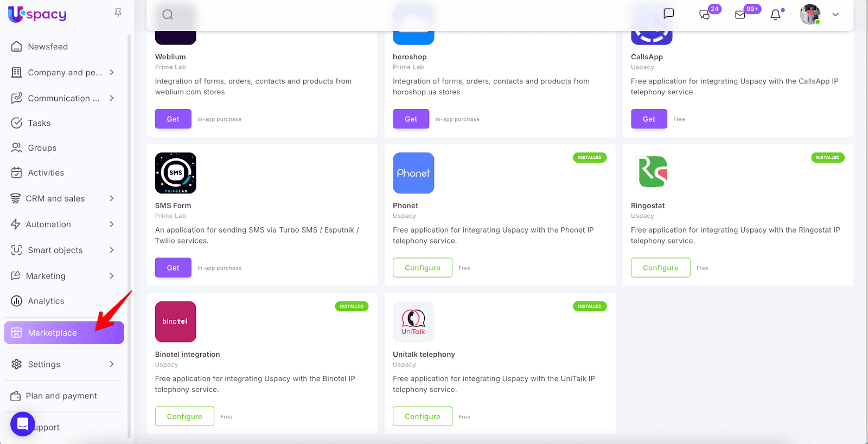
Task: Click the user avatar picture
Action: pyautogui.click(x=810, y=15)
